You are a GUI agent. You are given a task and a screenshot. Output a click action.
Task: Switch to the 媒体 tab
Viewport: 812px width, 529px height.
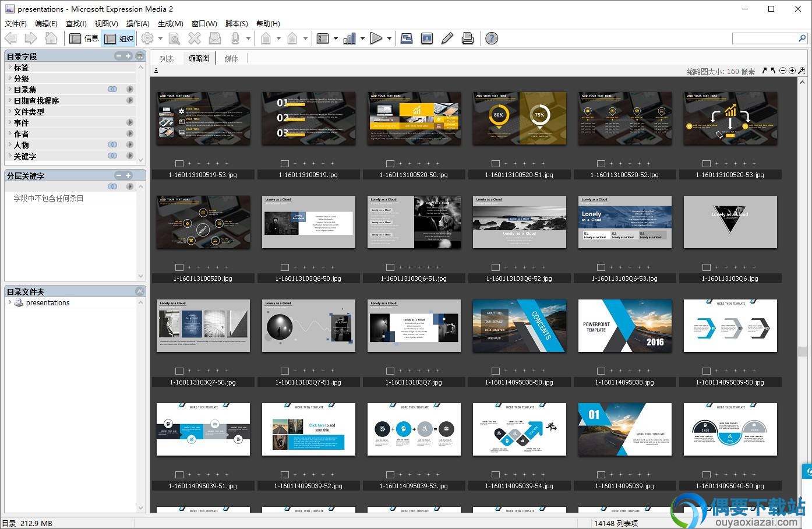tap(231, 59)
